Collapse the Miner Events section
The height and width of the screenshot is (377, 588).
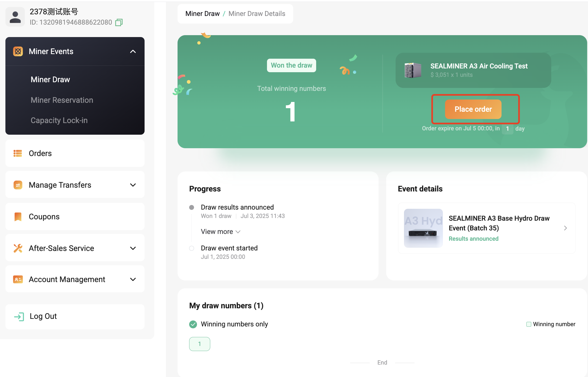click(x=133, y=51)
